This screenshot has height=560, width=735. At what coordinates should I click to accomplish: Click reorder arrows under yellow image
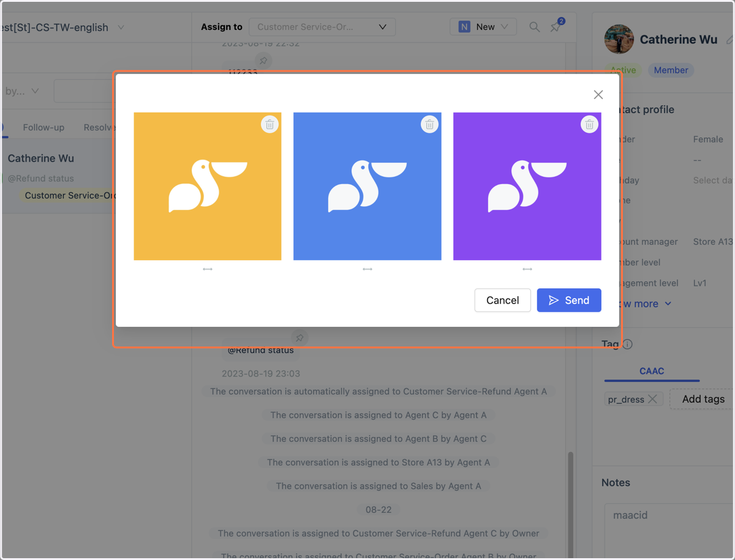pyautogui.click(x=208, y=269)
